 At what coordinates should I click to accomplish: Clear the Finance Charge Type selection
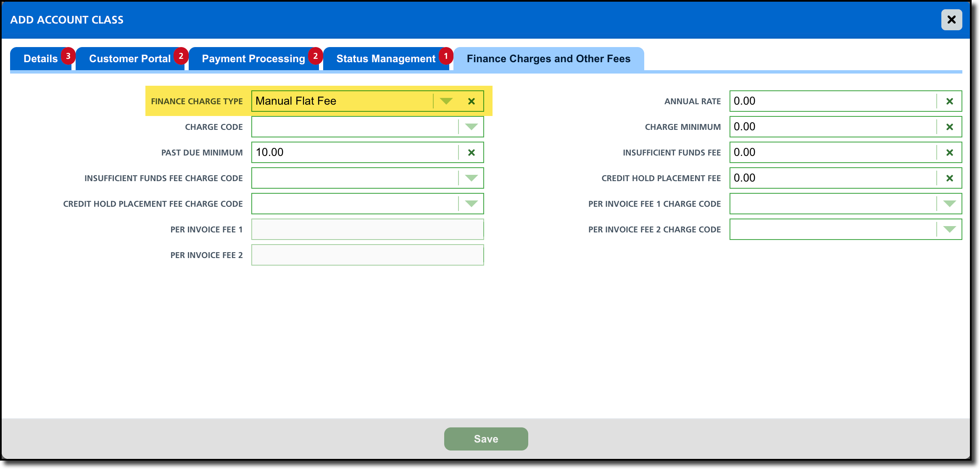(x=472, y=101)
